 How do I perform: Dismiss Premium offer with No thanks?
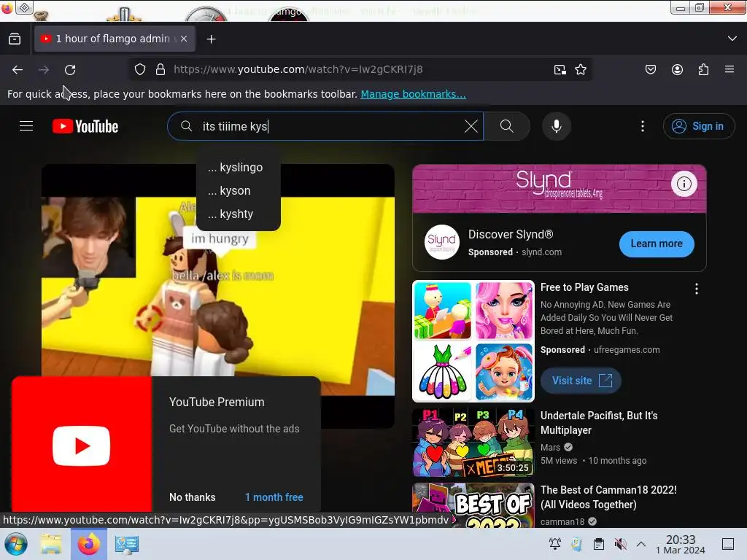pos(193,497)
